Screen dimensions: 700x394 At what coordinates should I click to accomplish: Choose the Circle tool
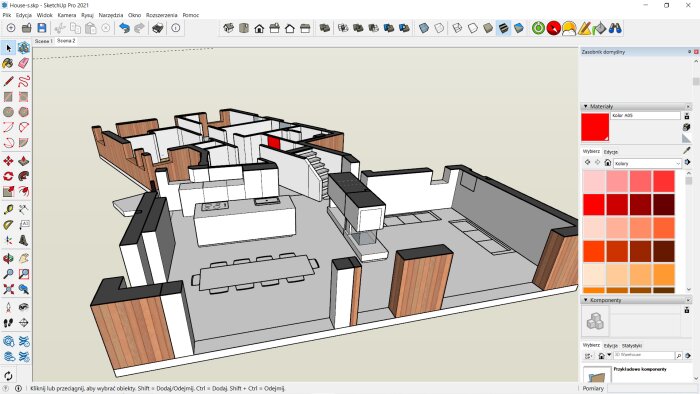(x=8, y=112)
